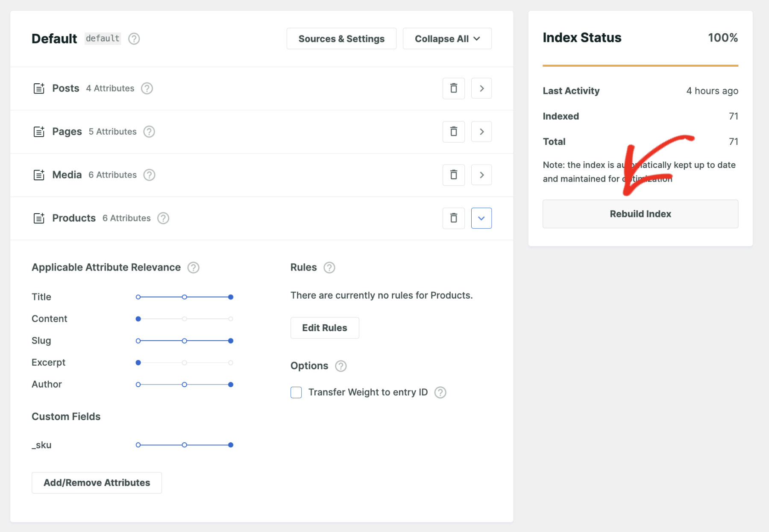Click the Media source document icon

[x=39, y=175]
